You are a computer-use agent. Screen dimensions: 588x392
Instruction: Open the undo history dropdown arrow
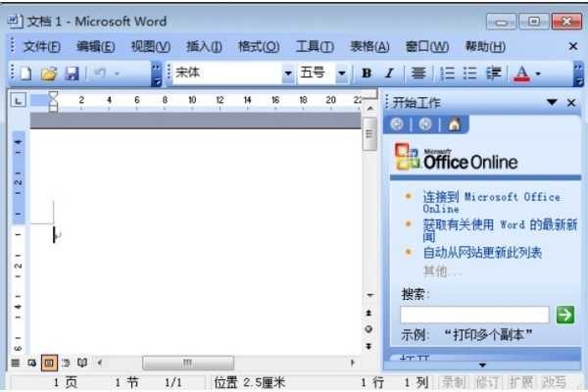(117, 73)
